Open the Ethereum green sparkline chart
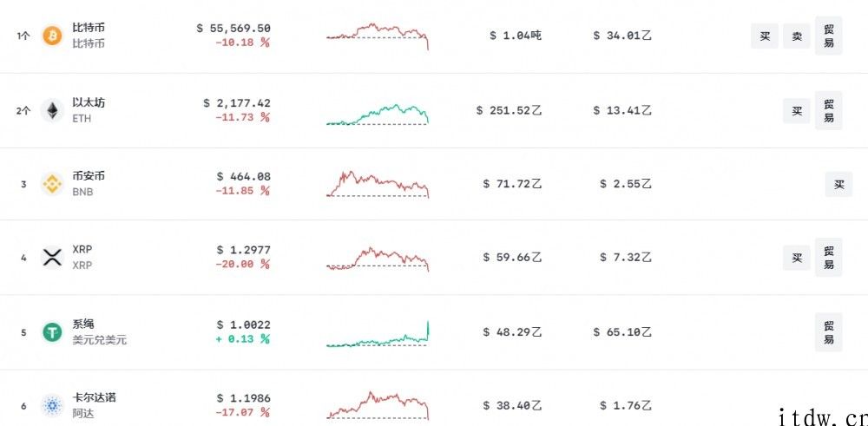868x426 pixels. point(378,114)
